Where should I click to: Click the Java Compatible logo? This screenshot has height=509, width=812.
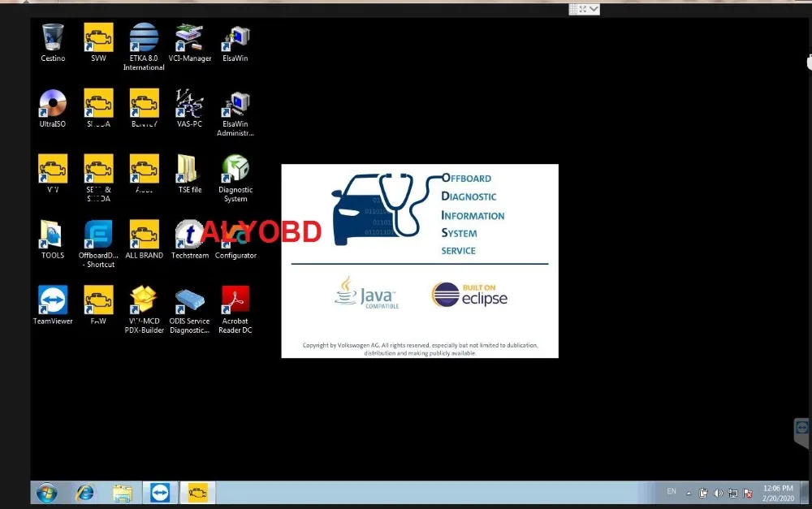pyautogui.click(x=367, y=293)
